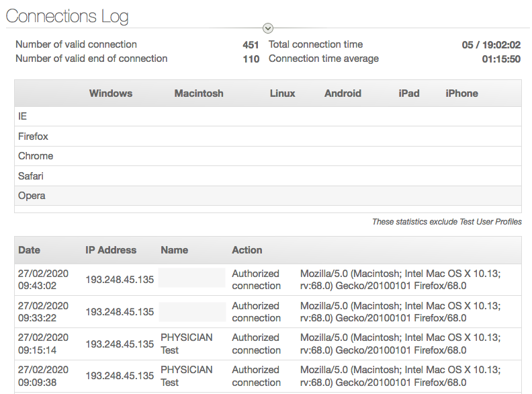532x394 pixels.
Task: Click the IP address in 09:33:22 entry
Action: [120, 312]
